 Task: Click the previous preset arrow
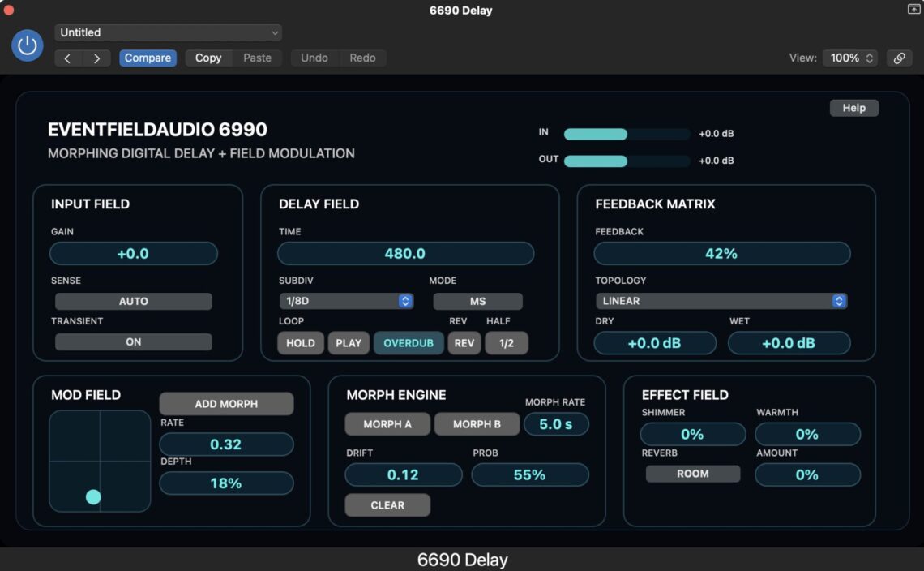point(67,58)
